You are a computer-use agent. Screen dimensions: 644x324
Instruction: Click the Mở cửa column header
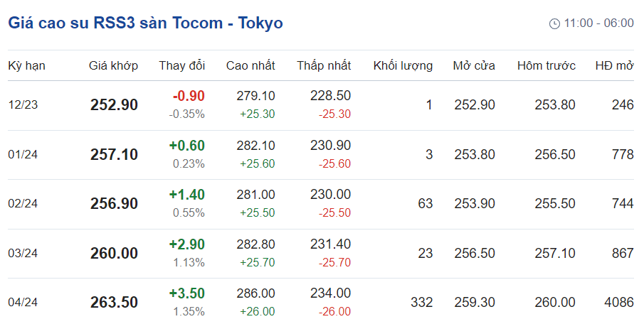(474, 66)
